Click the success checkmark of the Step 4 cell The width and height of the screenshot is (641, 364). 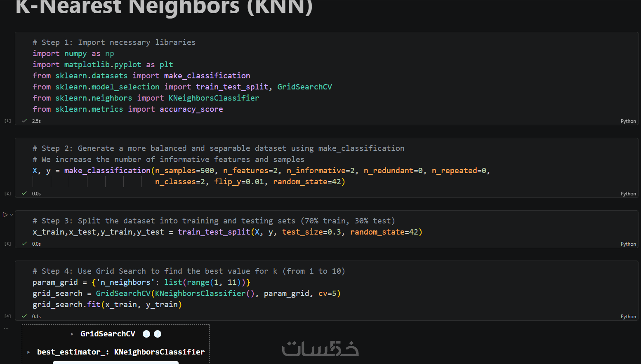[x=24, y=316]
